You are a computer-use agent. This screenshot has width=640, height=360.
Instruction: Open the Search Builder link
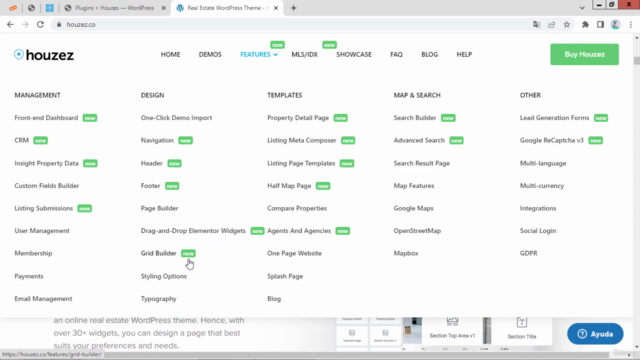click(x=415, y=118)
